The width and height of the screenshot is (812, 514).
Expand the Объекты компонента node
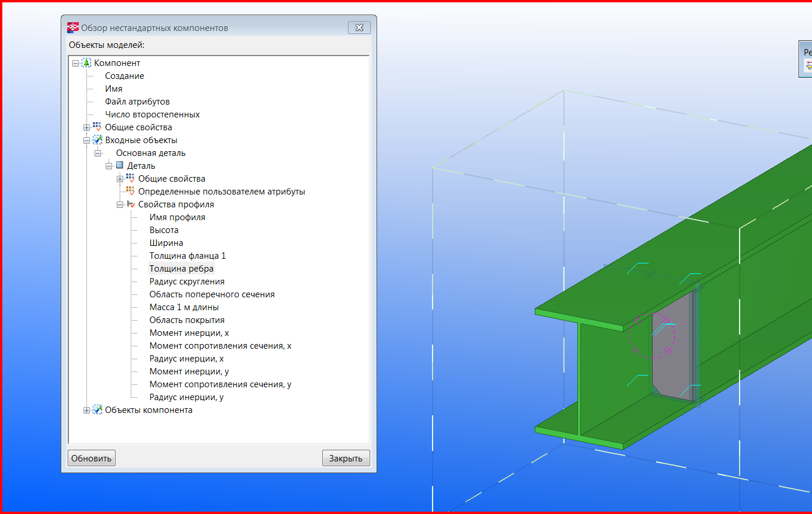[x=86, y=410]
